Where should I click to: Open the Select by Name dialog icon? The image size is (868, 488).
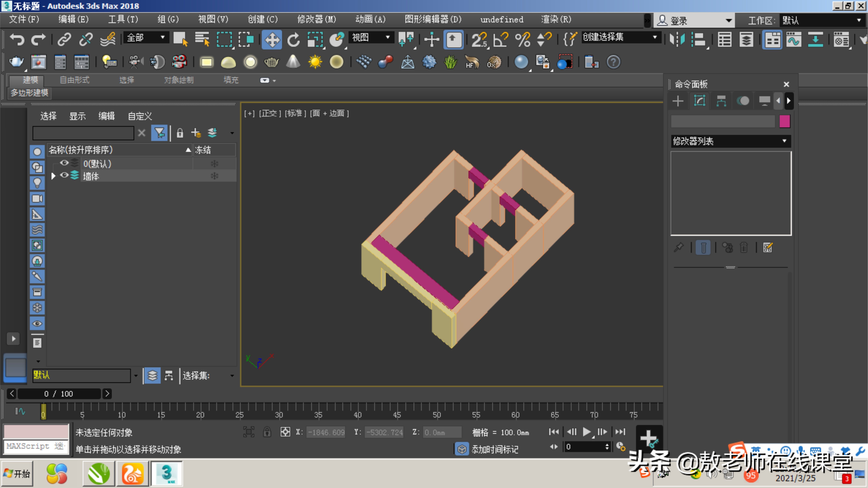coord(202,39)
